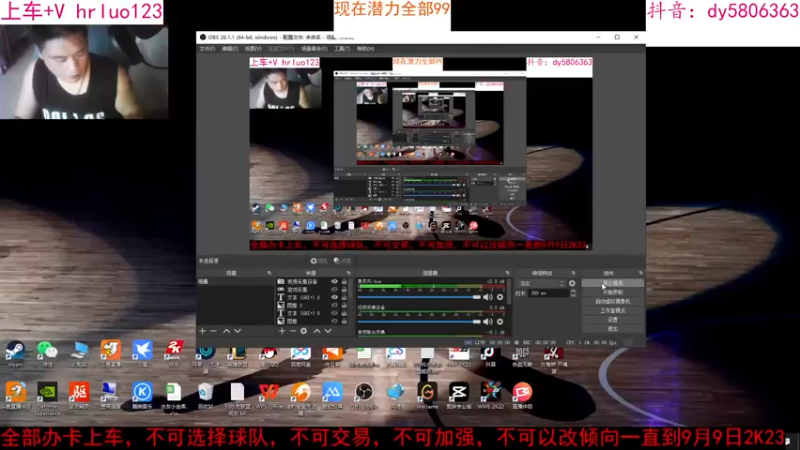This screenshot has height=450, width=800.
Task: Add a new source with plus icon
Action: (282, 331)
